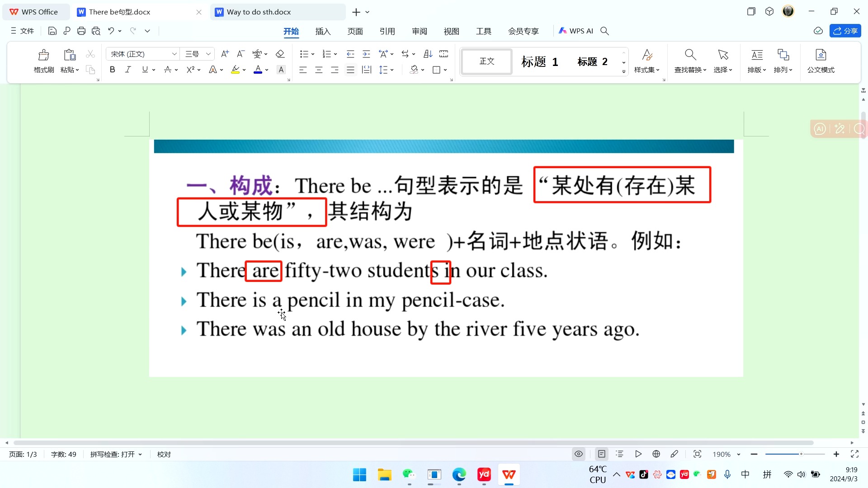Enter full screen from status bar

point(855,454)
